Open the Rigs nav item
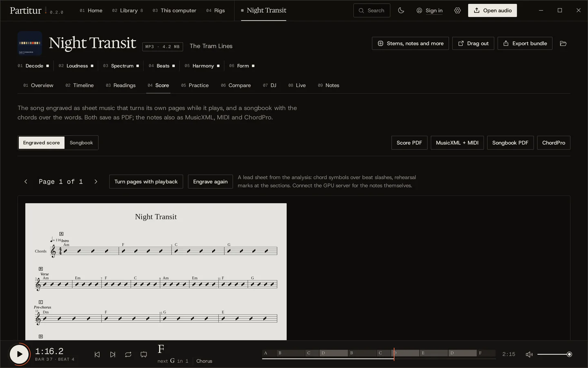This screenshot has width=588, height=368. tap(216, 11)
